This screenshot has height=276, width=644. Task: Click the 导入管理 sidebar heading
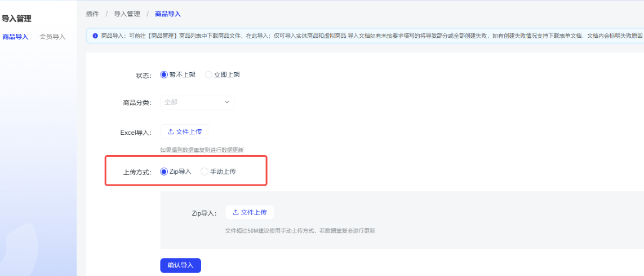(16, 19)
